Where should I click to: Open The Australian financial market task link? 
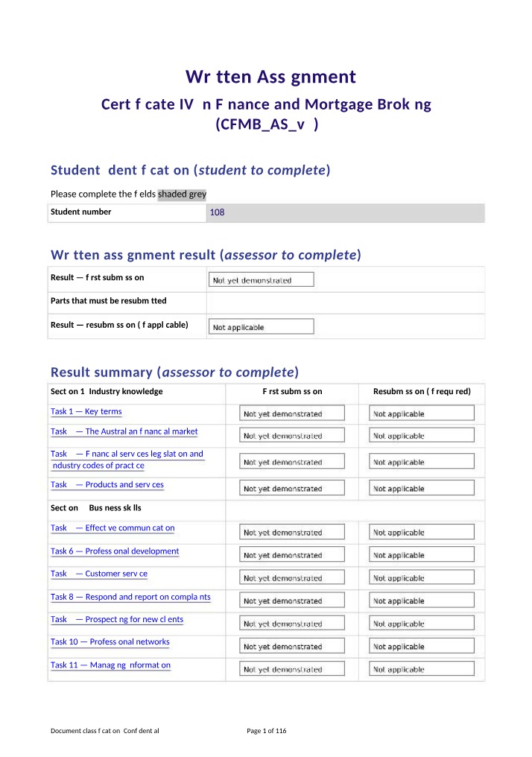tap(124, 431)
